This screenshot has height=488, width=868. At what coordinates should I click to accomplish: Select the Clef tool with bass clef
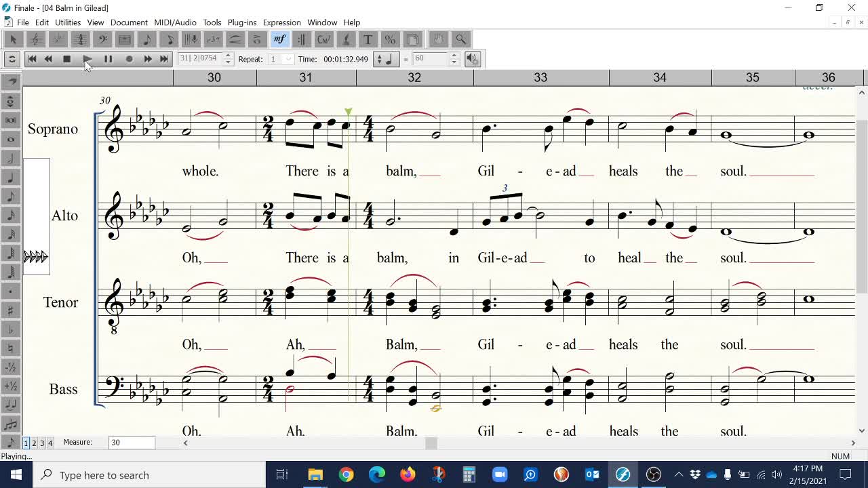click(x=102, y=39)
